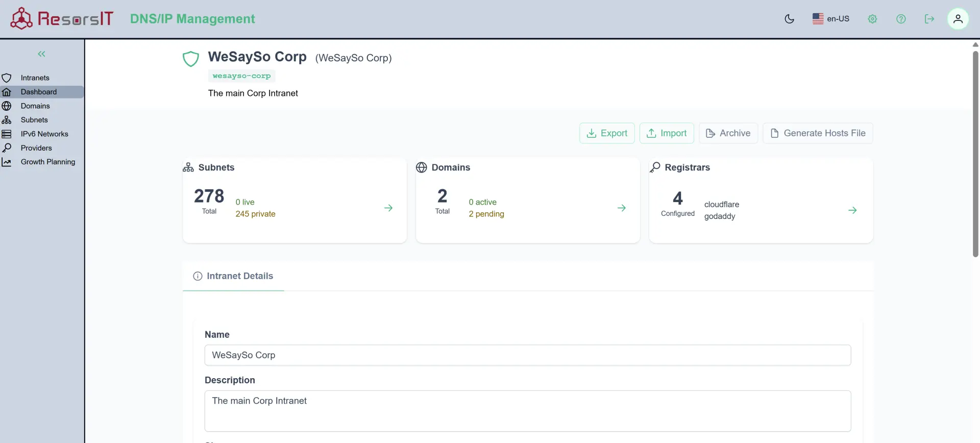This screenshot has height=443, width=980.
Task: Toggle dark mode with the moon icon
Action: [x=789, y=19]
